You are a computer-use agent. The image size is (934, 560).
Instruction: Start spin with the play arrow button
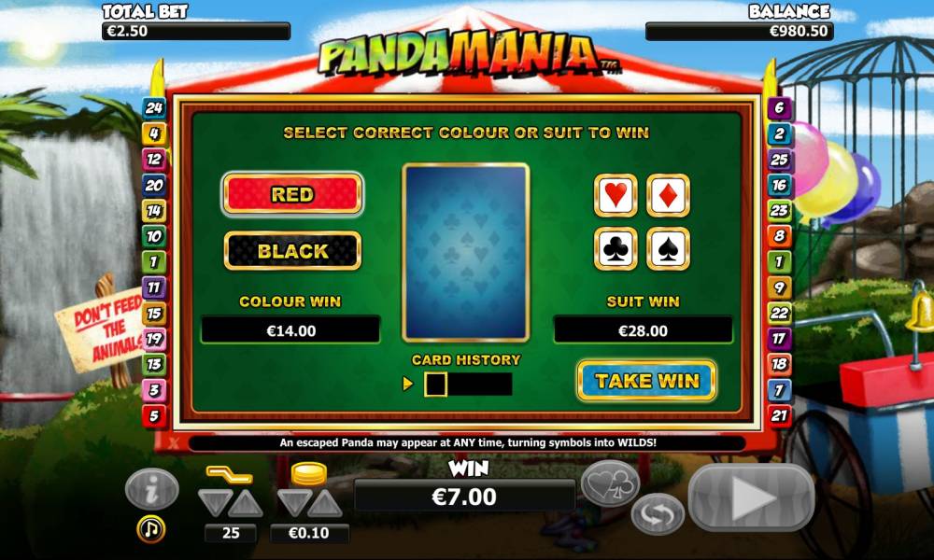[751, 497]
